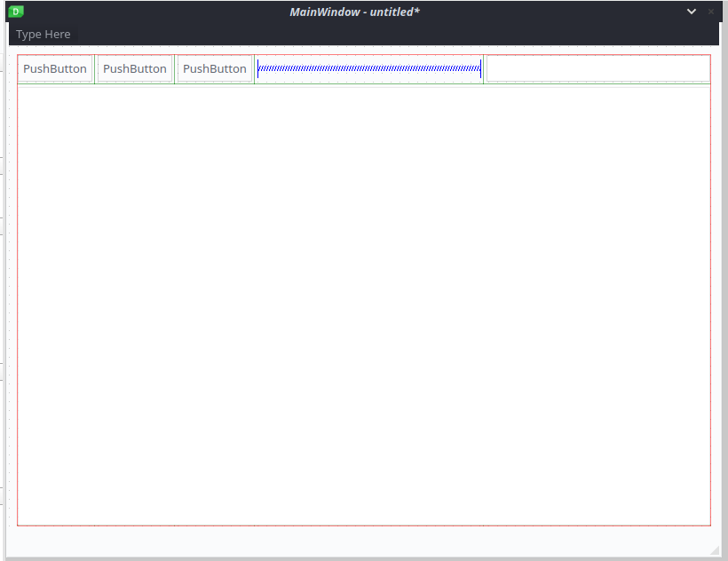Click the resize grip in the bottom-right corner
The width and height of the screenshot is (728, 561).
coord(715,551)
